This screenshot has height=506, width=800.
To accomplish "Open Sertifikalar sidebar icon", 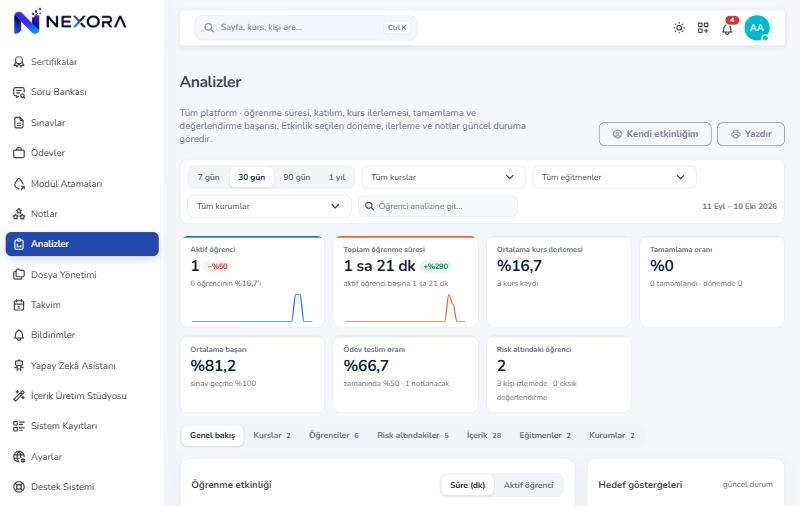I will point(19,62).
